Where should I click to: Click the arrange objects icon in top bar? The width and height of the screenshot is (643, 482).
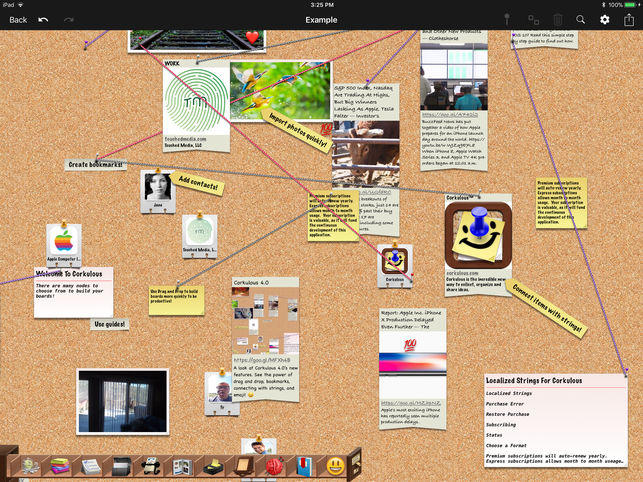(x=533, y=20)
